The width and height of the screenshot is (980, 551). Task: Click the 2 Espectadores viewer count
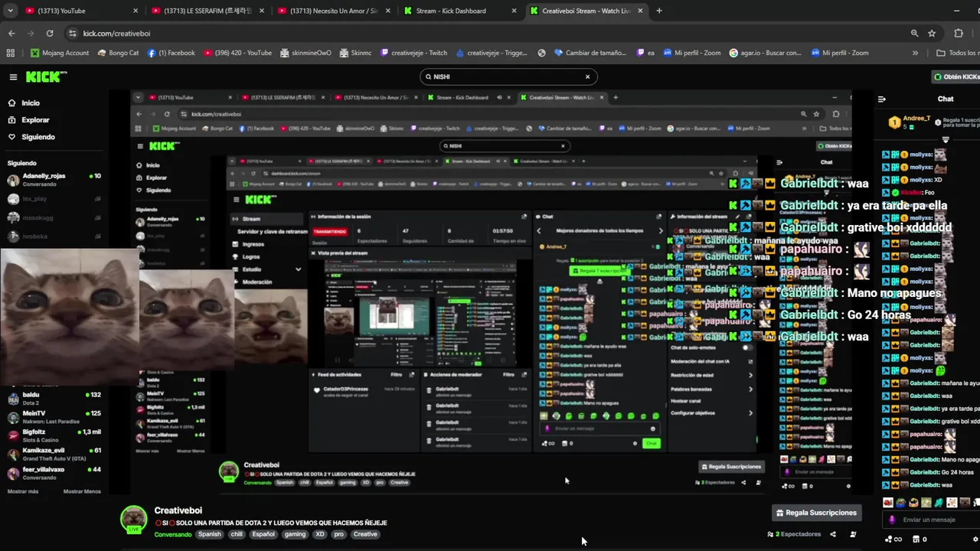click(794, 534)
